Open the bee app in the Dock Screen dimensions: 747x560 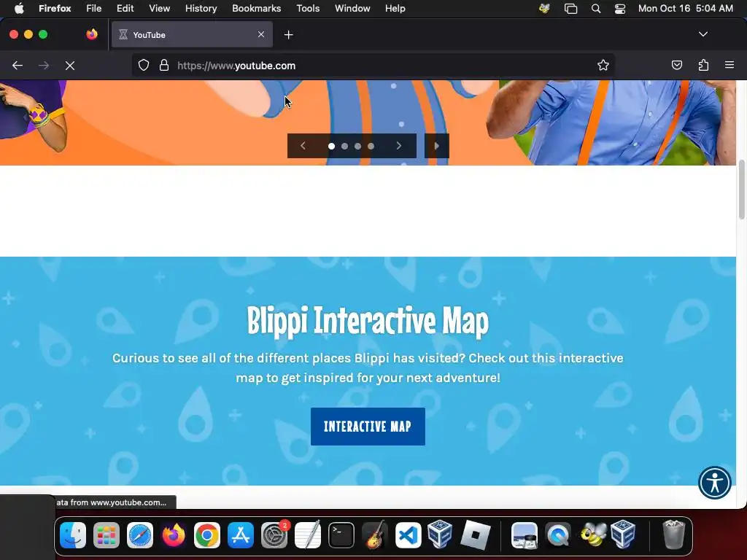(x=592, y=534)
